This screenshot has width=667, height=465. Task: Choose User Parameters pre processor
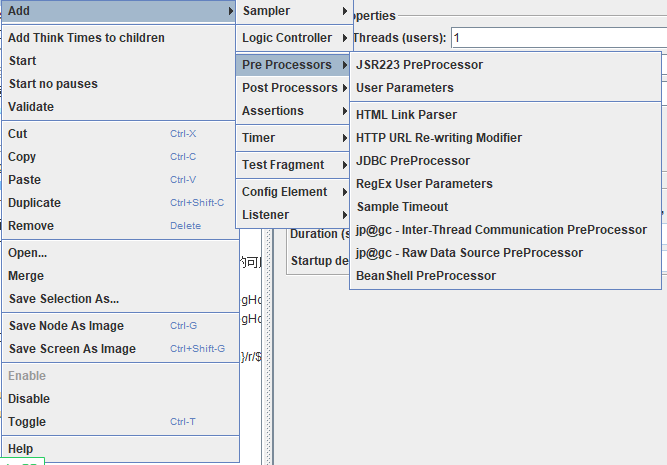point(505,88)
